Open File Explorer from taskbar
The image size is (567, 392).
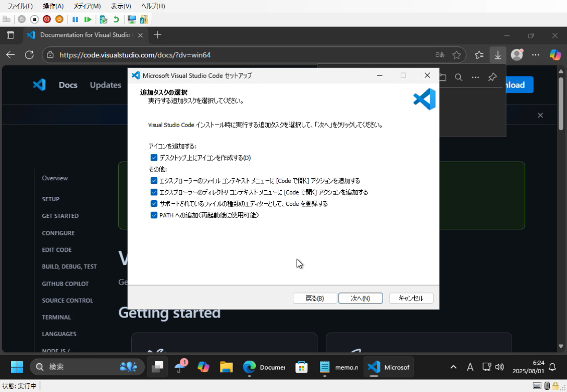click(226, 367)
